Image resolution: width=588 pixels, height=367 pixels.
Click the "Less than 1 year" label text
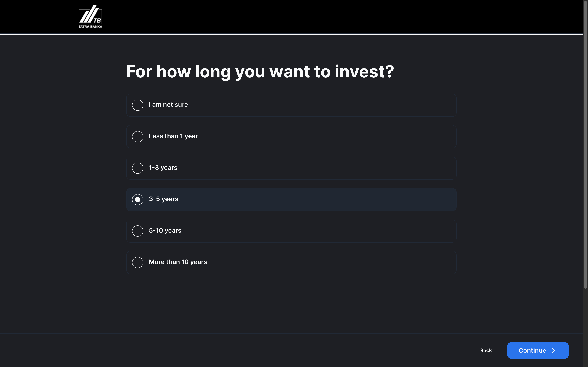click(173, 136)
